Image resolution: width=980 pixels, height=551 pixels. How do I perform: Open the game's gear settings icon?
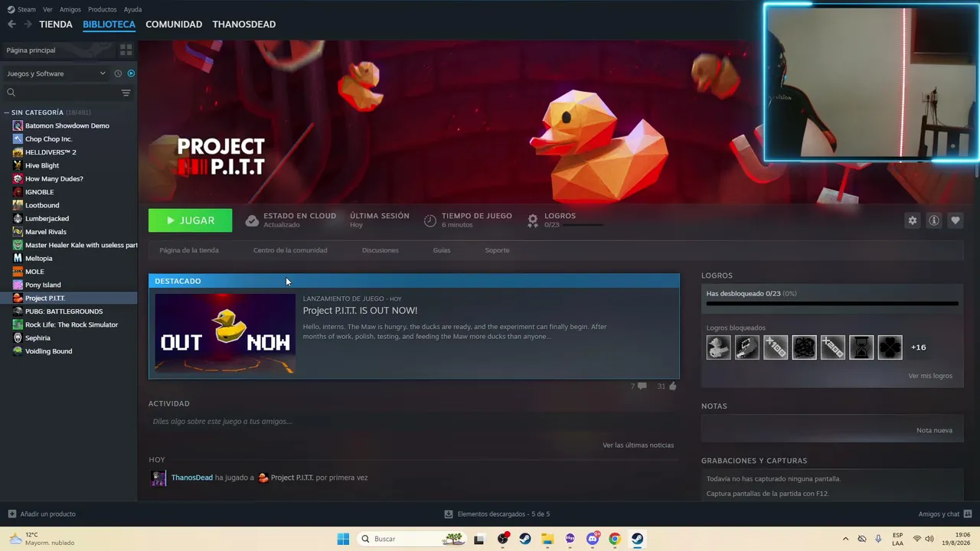[913, 220]
